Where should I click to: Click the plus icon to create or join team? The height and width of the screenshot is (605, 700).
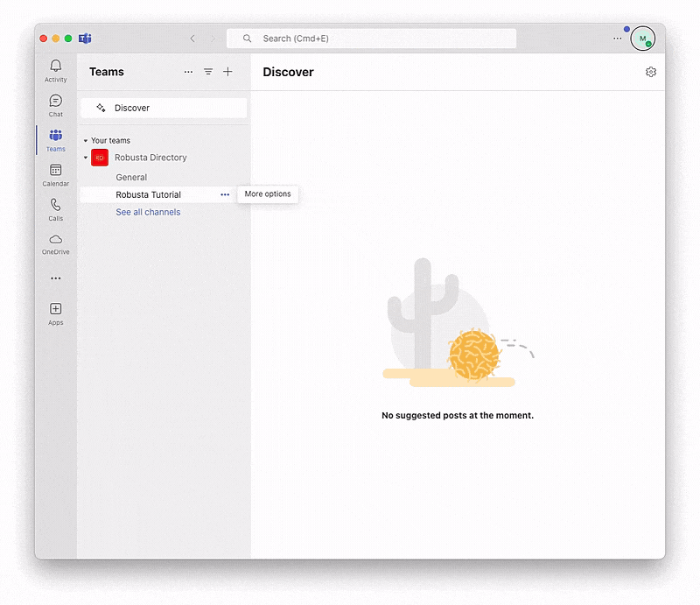pos(227,72)
